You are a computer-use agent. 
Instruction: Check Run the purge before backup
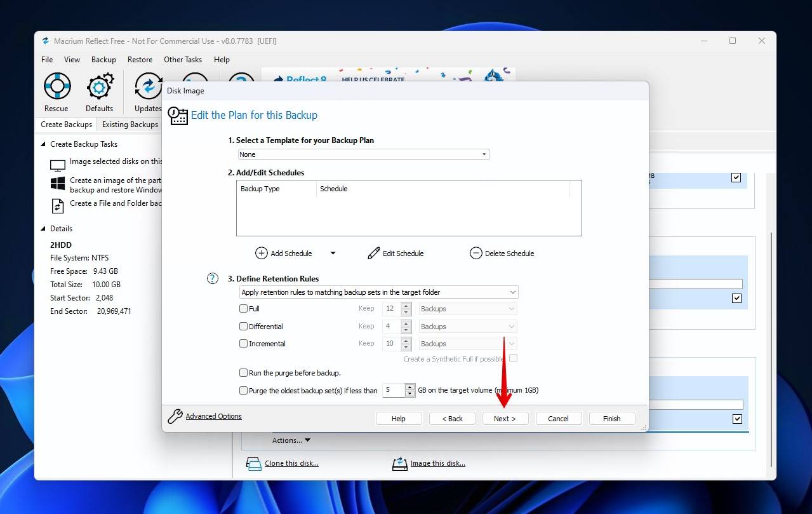click(x=244, y=373)
